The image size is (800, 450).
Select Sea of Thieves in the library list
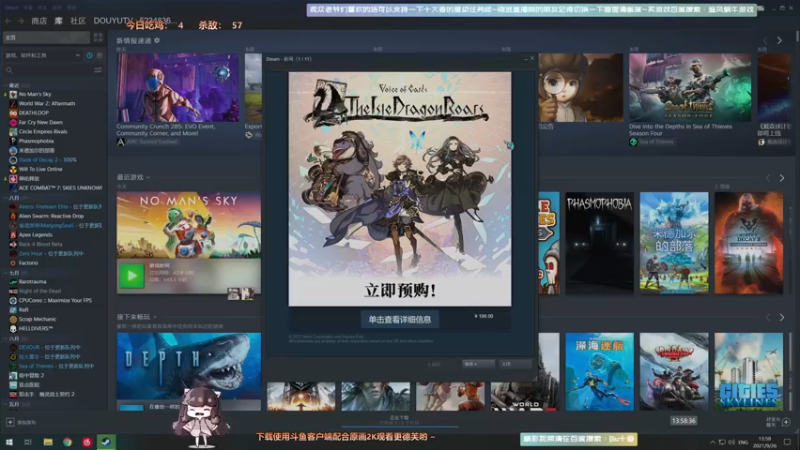click(x=56, y=366)
